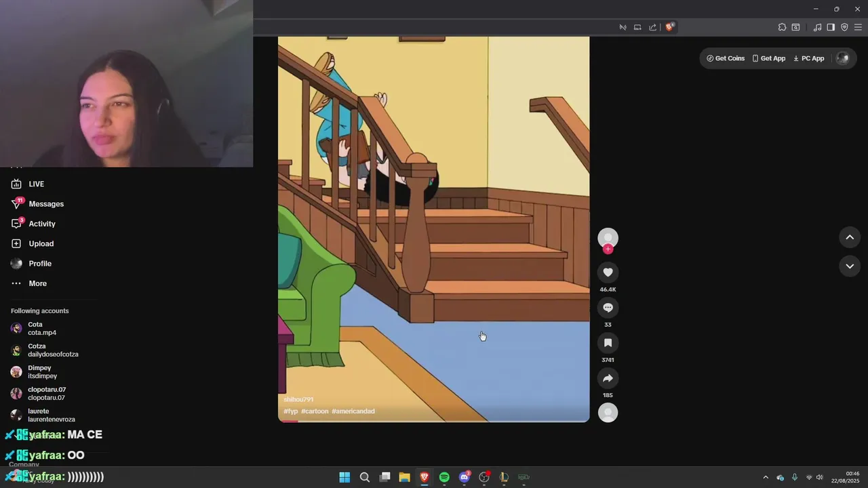868x488 pixels.
Task: Bookmark the video to favorites
Action: pyautogui.click(x=608, y=343)
